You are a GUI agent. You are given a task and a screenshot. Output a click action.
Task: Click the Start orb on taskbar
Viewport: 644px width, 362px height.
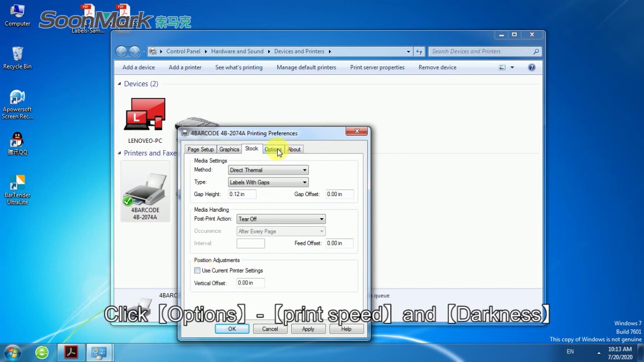point(12,352)
